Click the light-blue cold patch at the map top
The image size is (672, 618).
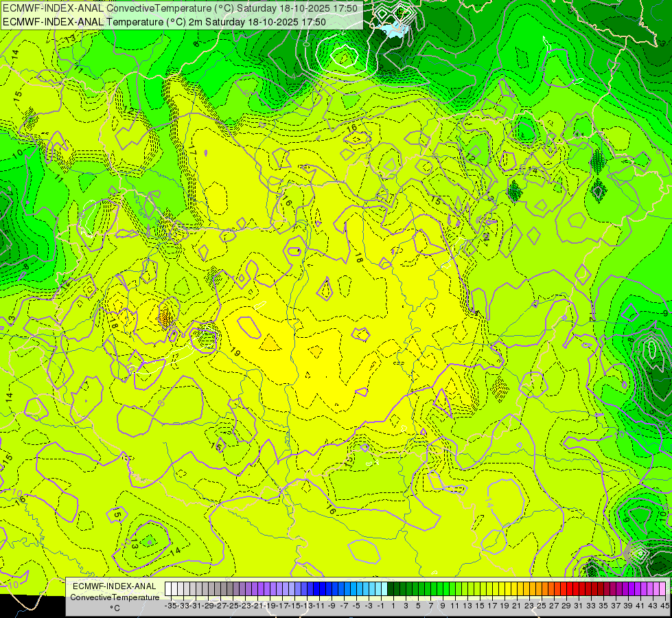tap(393, 30)
